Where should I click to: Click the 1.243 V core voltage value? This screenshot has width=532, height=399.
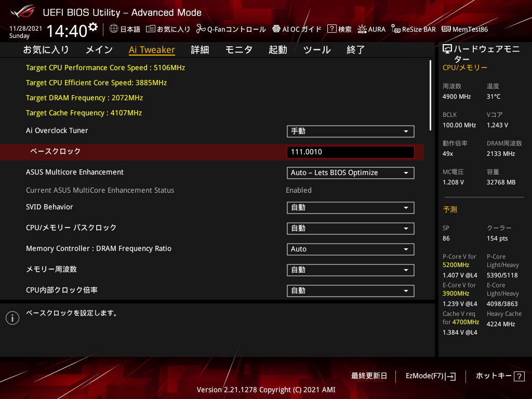tap(497, 125)
